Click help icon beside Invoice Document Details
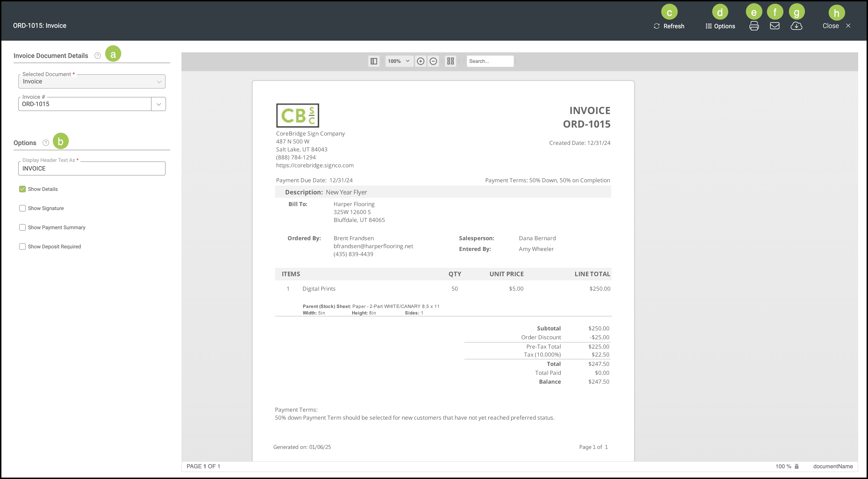Viewport: 868px width, 479px height. (x=97, y=56)
